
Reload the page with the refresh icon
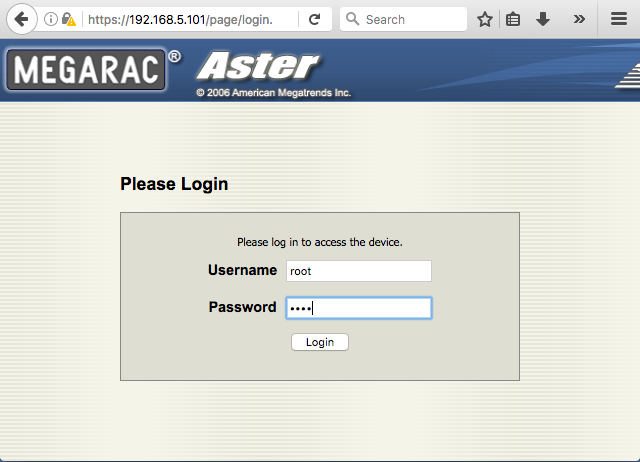314,19
